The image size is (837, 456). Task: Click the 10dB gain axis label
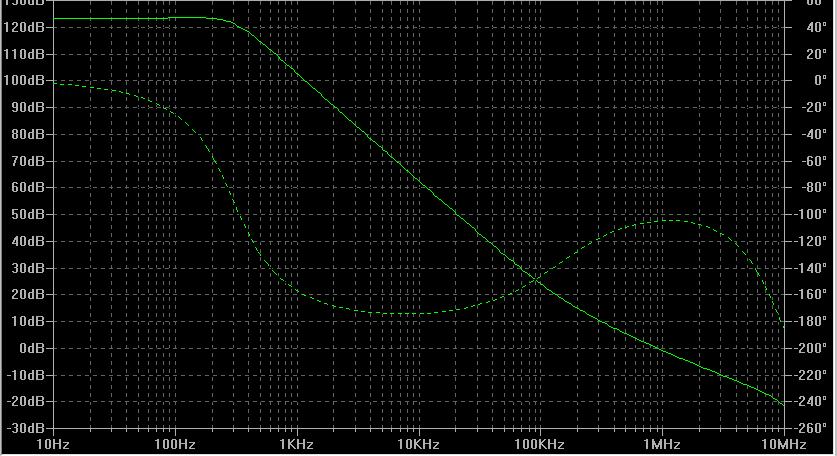click(27, 321)
